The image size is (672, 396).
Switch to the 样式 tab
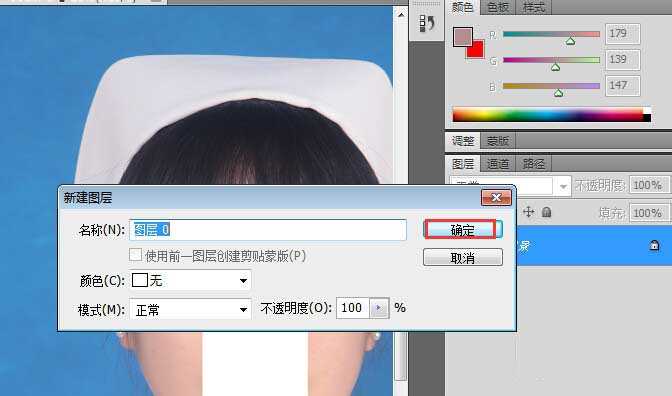coord(534,7)
